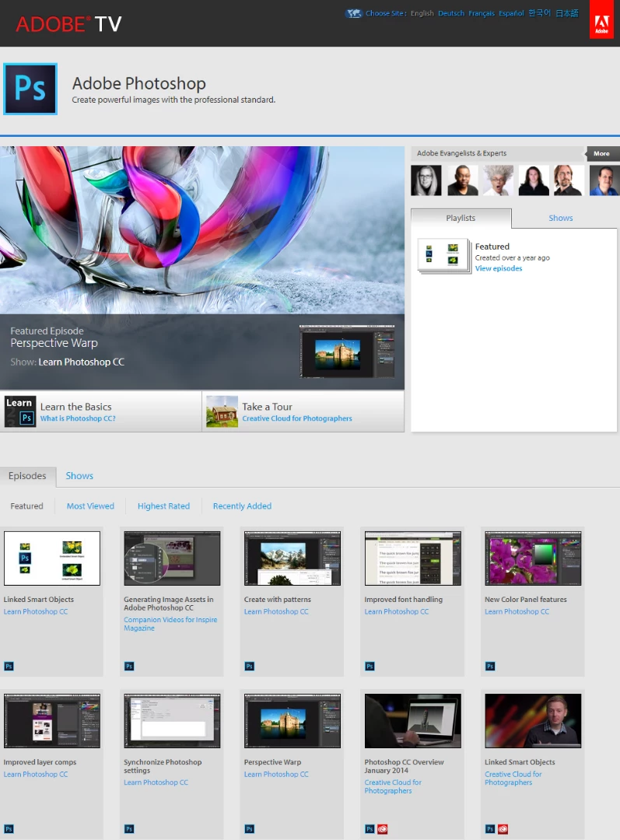Image resolution: width=620 pixels, height=840 pixels.
Task: Click the globe icon beside Choose Site
Action: 354,13
